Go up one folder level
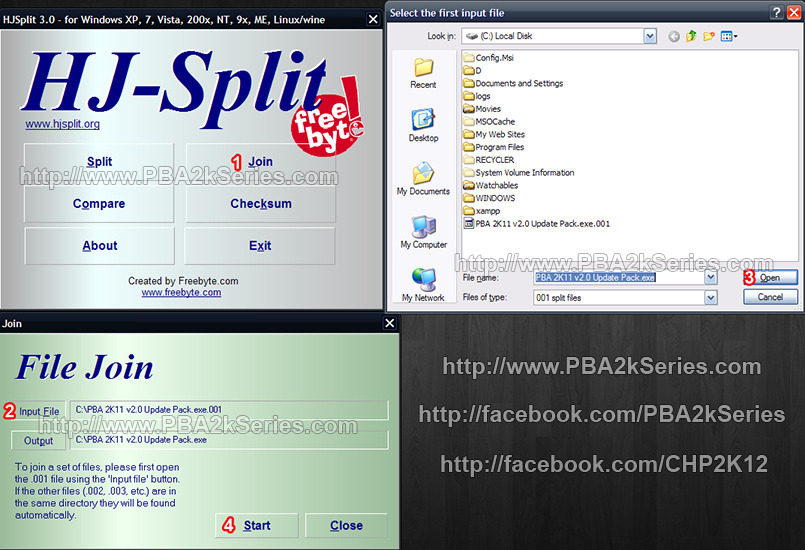Viewport: 805px width, 550px height. (x=691, y=36)
